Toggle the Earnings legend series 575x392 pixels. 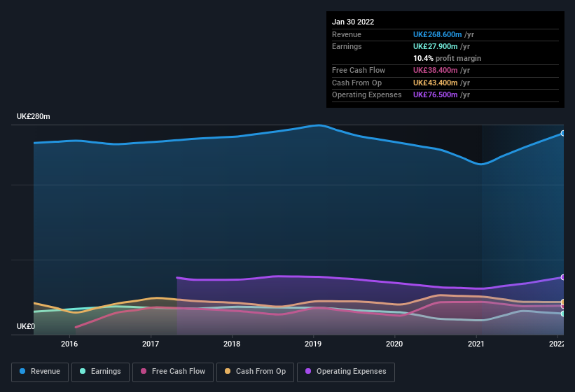[100, 372]
